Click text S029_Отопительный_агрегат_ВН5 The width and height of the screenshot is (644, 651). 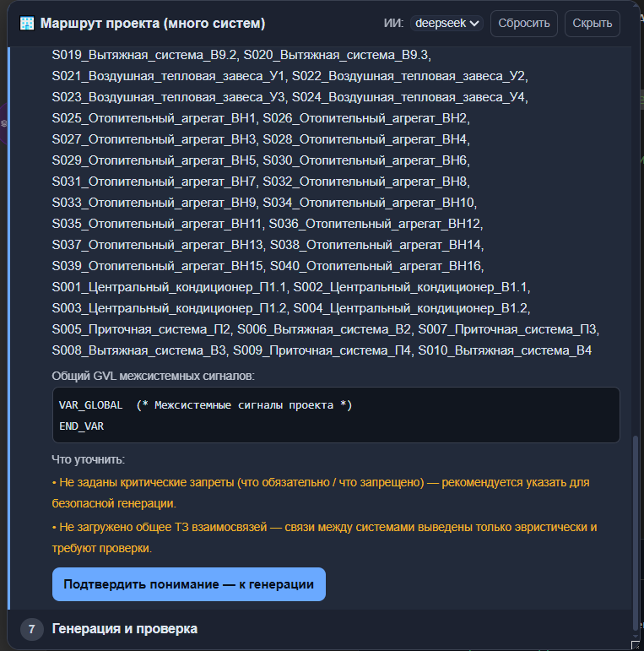(x=154, y=160)
